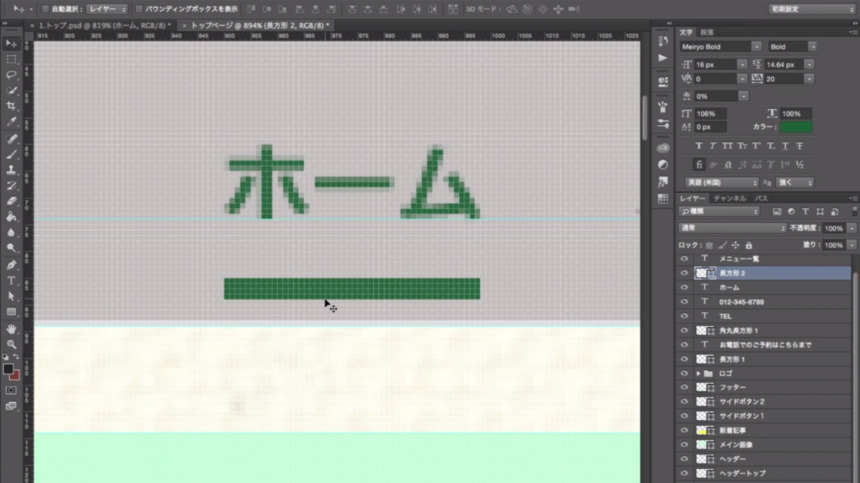Screen dimensions: 860x483
Task: Toggle Quick Mask mode
Action: tap(11, 390)
